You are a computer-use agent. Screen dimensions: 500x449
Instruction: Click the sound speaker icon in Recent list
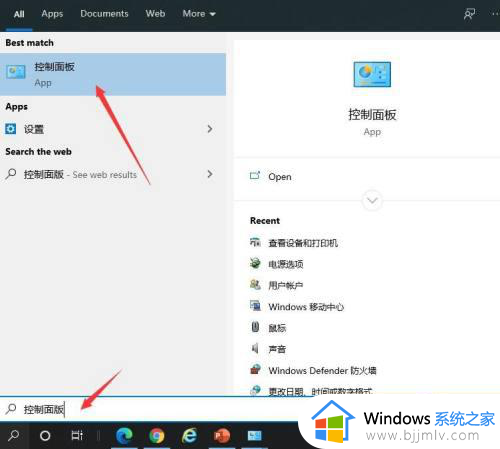point(255,348)
